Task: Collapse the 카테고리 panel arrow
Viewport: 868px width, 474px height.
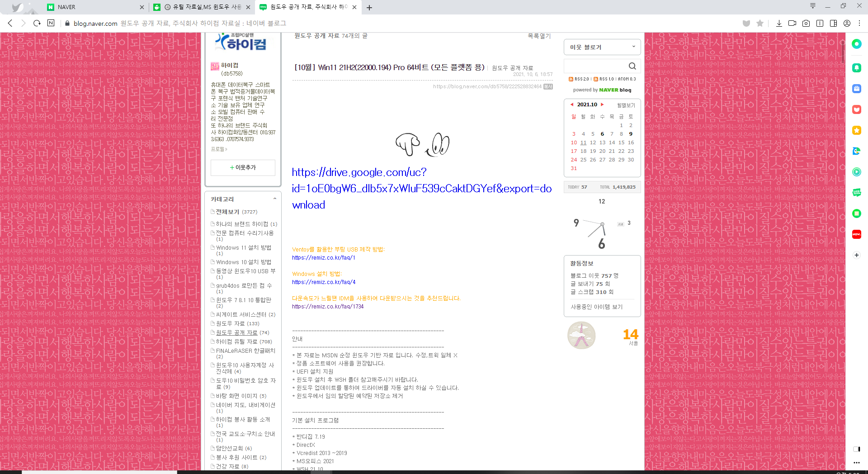Action: coord(275,199)
